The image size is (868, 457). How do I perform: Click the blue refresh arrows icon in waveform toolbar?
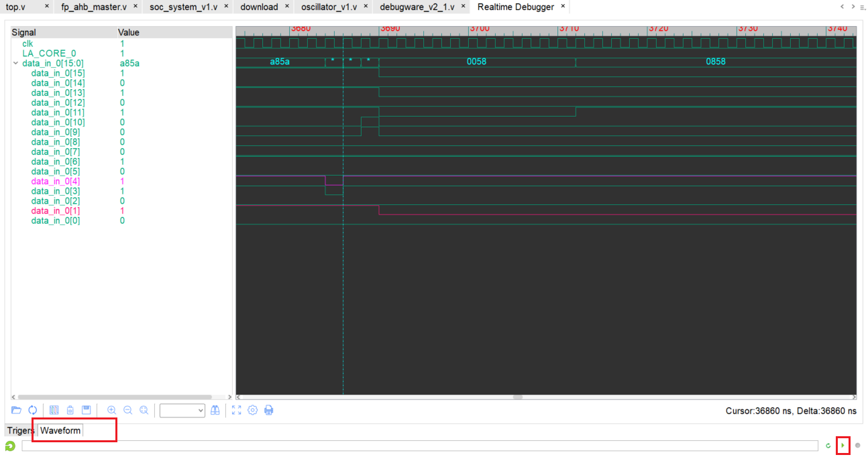point(32,410)
